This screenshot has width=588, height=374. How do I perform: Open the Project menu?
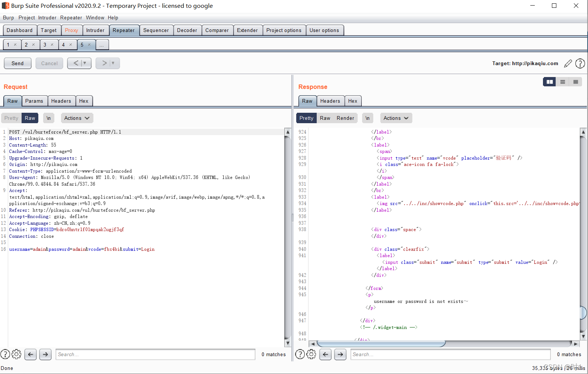point(26,17)
